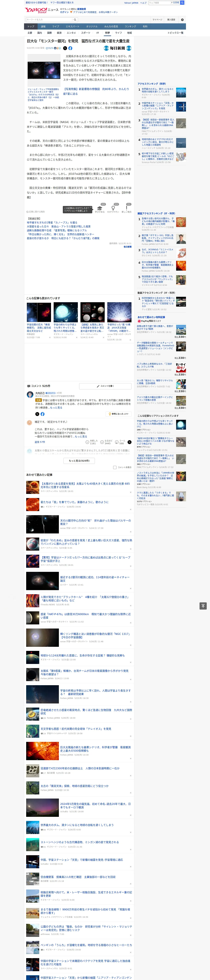Viewport: 210px width, 980px height.
Task: Open マイページ link
Action: 157,20
